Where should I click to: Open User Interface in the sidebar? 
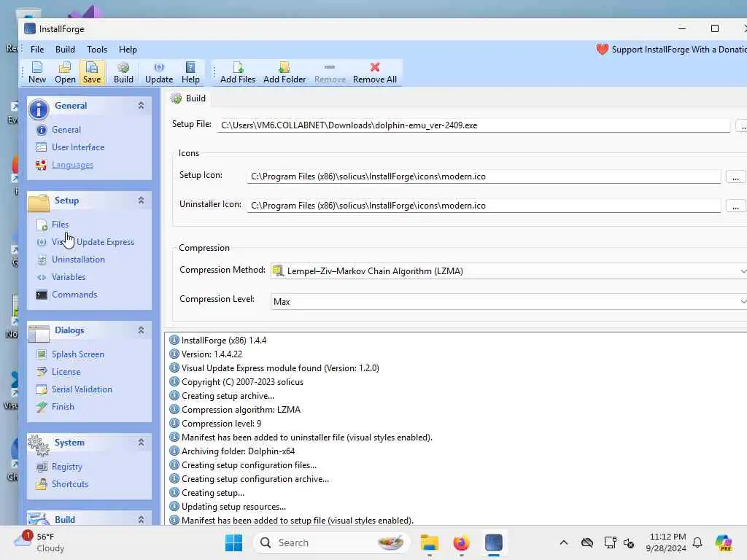point(78,147)
